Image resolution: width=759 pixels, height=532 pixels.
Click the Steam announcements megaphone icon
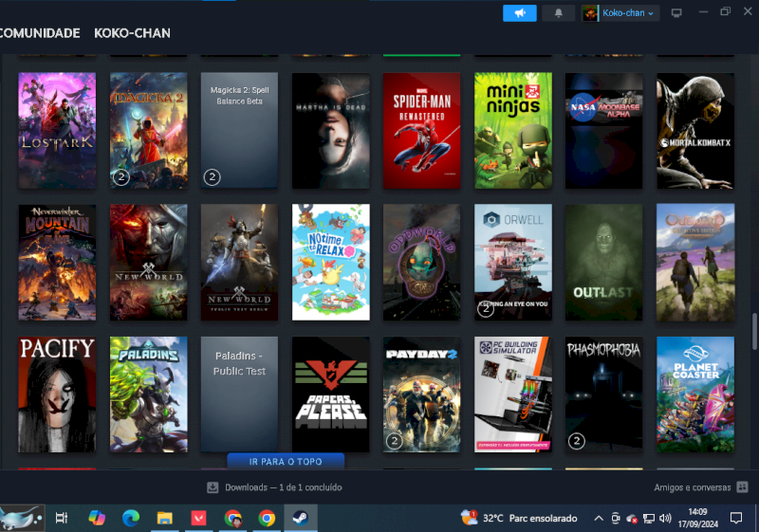(519, 13)
